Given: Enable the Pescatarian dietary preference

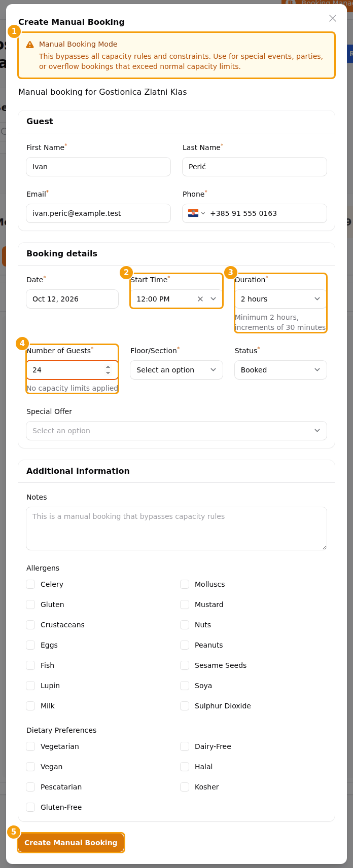Looking at the screenshot, I should [x=30, y=787].
